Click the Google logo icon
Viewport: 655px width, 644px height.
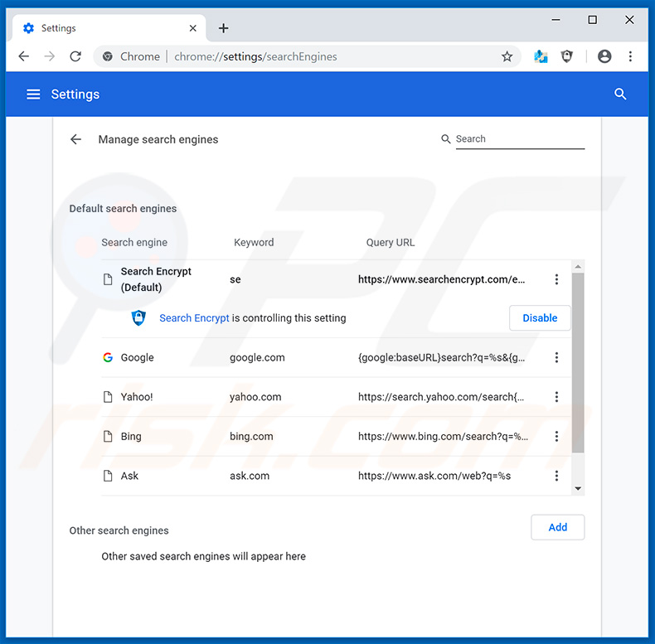pyautogui.click(x=108, y=357)
